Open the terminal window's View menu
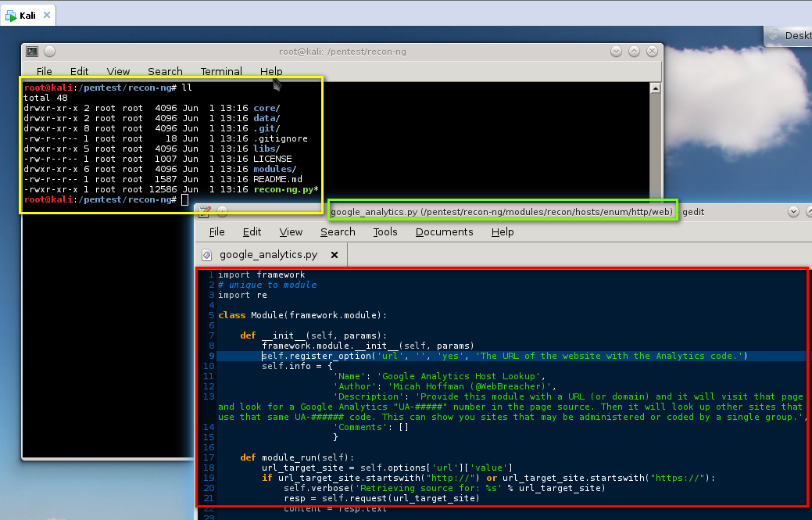Image resolution: width=812 pixels, height=520 pixels. click(118, 71)
